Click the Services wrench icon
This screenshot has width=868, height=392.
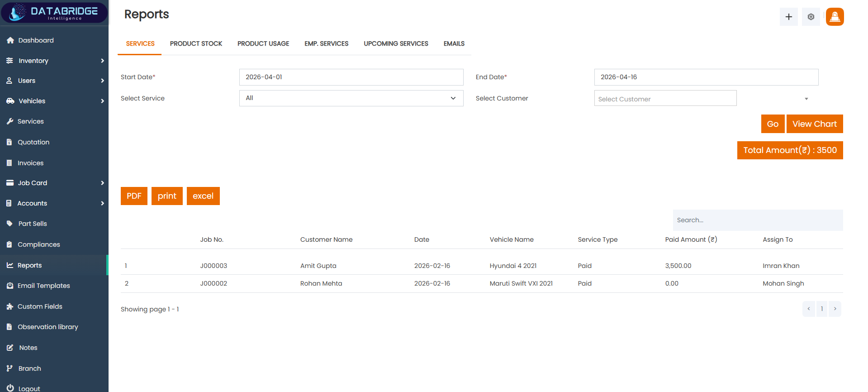[9, 121]
